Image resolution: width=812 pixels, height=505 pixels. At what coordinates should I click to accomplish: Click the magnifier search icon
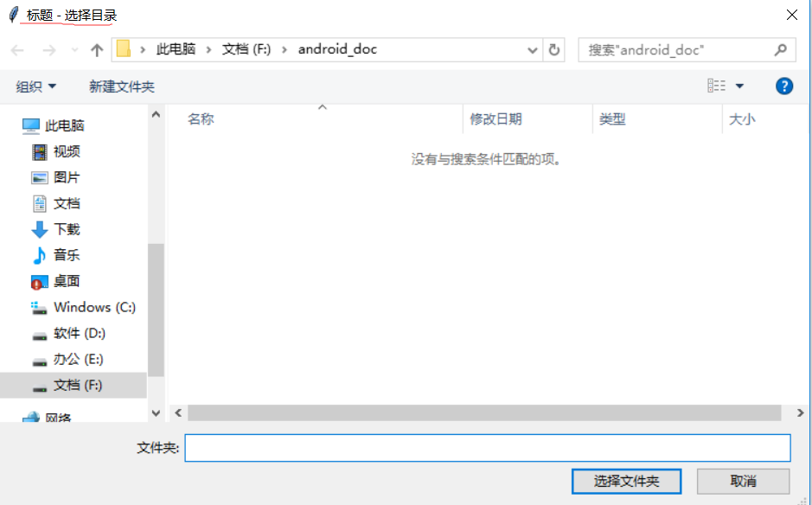780,50
